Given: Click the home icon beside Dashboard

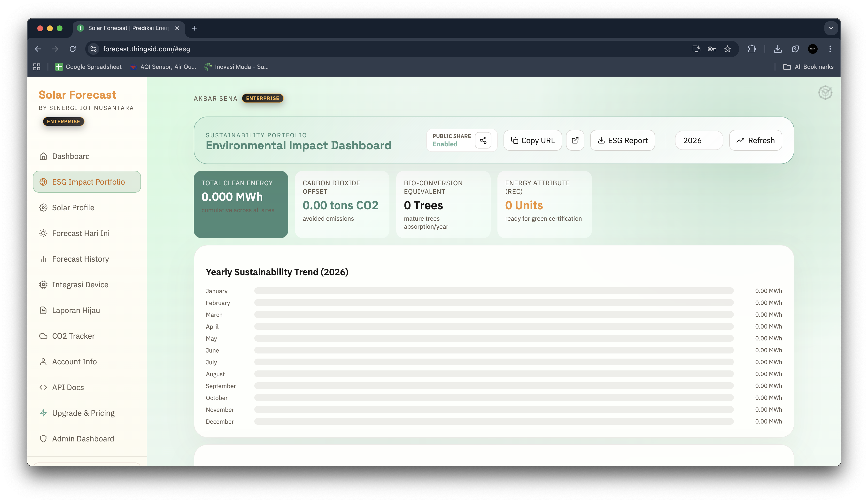Looking at the screenshot, I should [x=43, y=157].
